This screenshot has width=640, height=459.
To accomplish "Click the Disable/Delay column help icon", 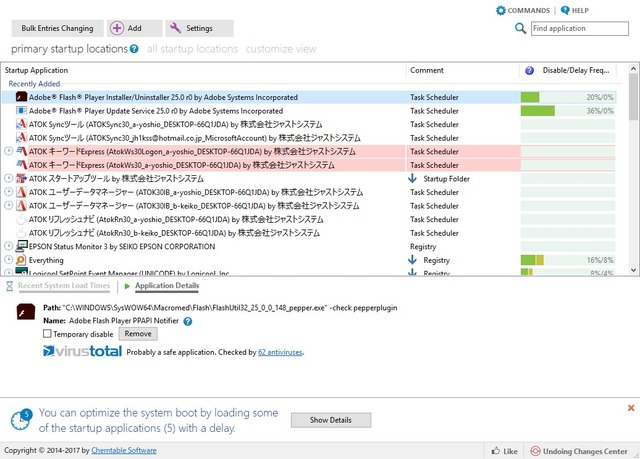I will (529, 71).
